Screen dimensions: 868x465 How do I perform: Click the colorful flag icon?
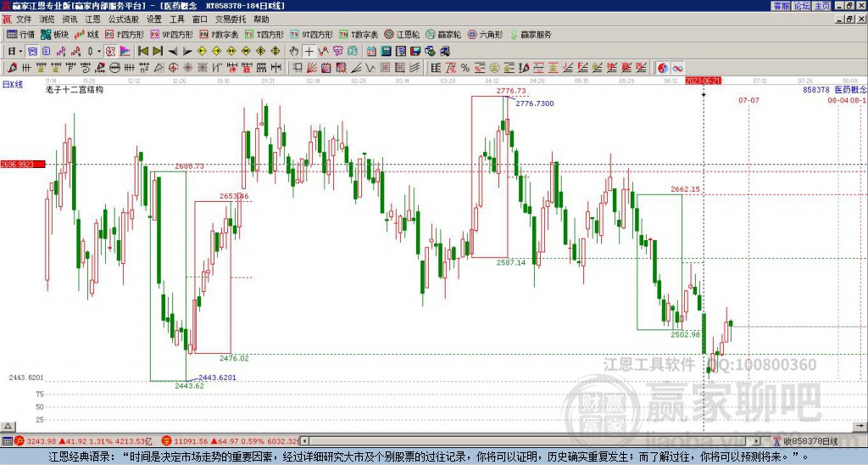coord(125,52)
